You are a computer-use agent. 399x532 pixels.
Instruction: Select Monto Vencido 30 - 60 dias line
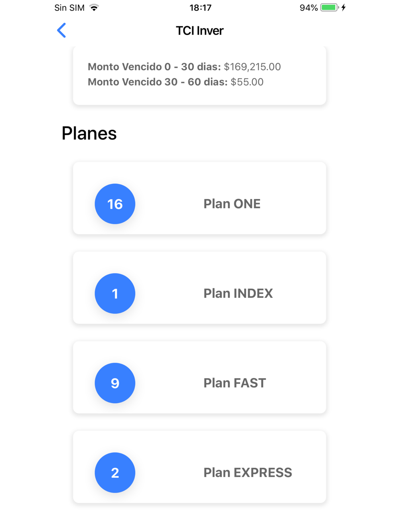point(176,82)
